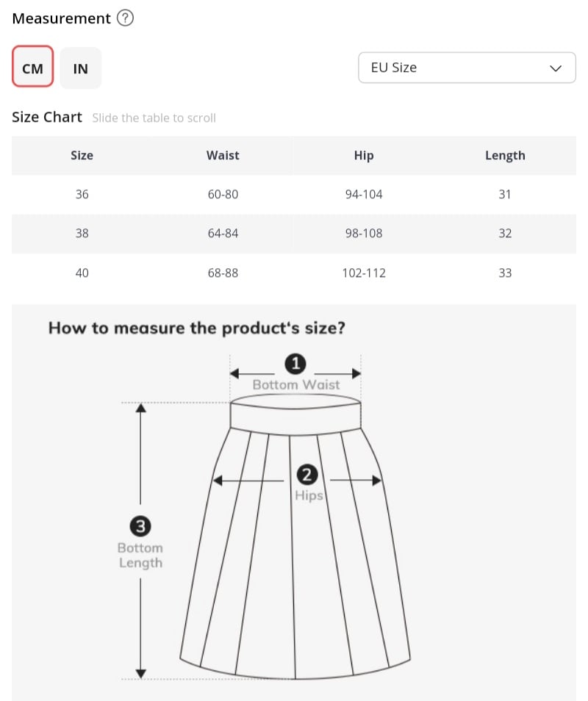Click number 3 Bottom Length marker icon
Screen dimensions: 588x701
(140, 526)
